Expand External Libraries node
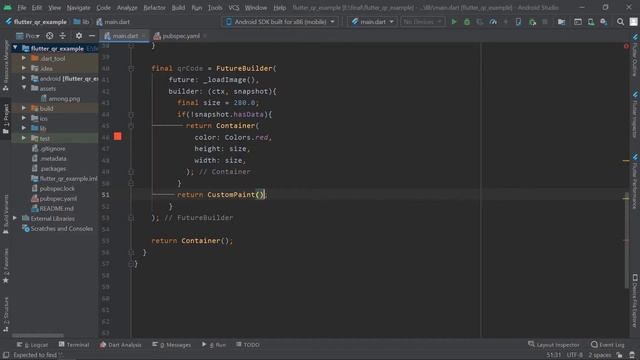The image size is (640, 360). coord(15,218)
